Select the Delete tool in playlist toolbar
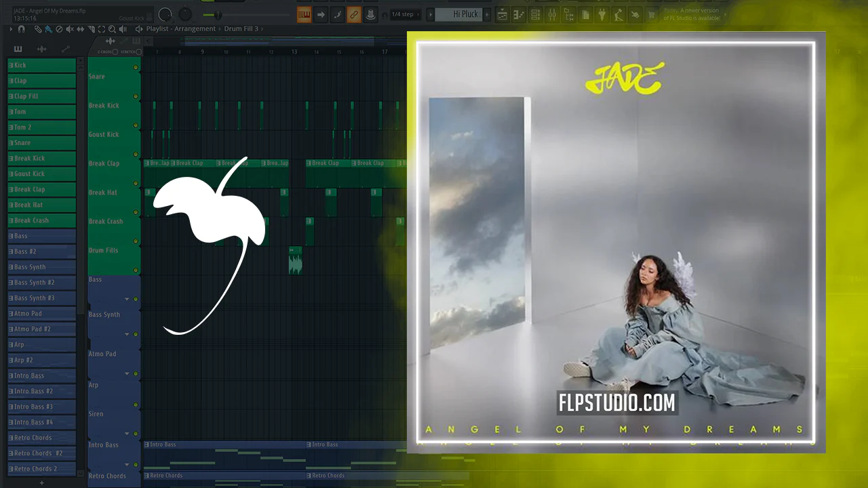The height and width of the screenshot is (488, 868). [59, 29]
